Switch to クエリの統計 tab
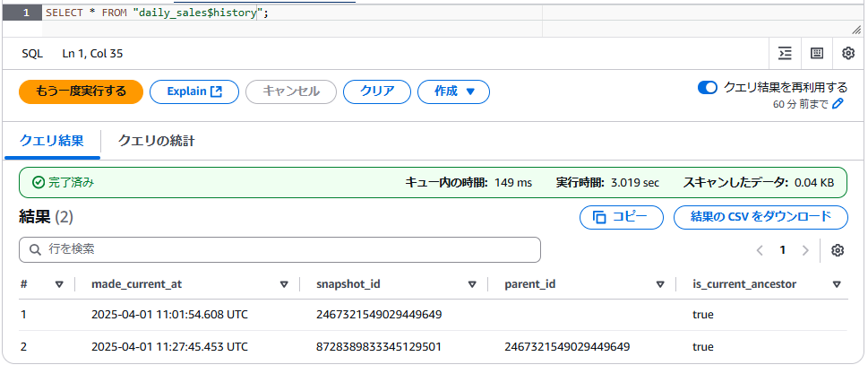This screenshot has height=365, width=868. coord(156,141)
